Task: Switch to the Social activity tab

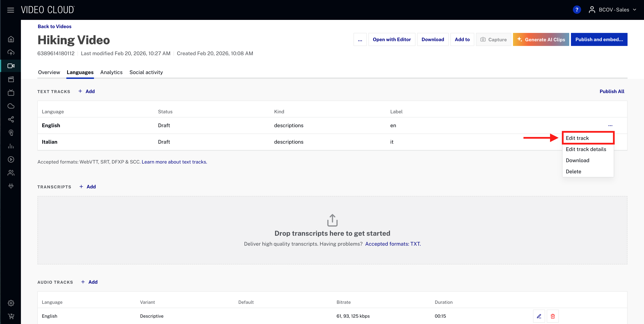Action: (x=146, y=72)
